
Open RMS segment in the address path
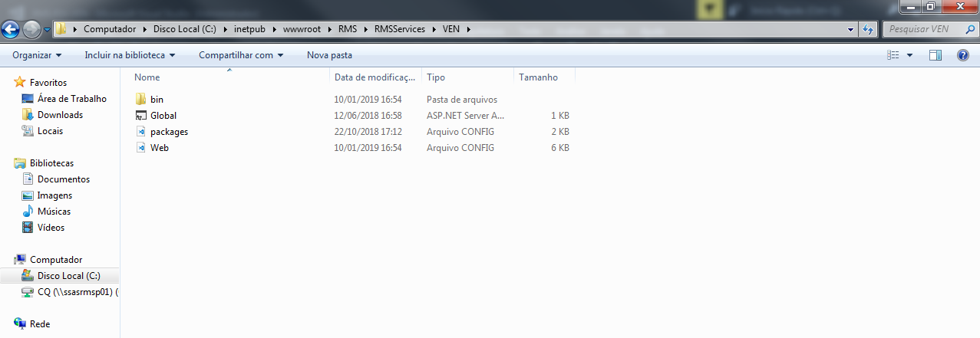click(347, 29)
